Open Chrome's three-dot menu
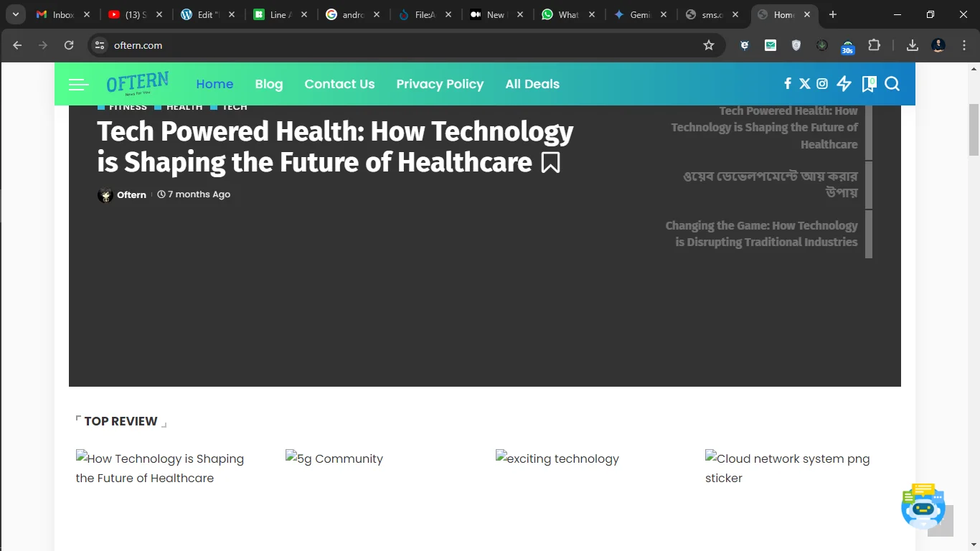 point(965,44)
